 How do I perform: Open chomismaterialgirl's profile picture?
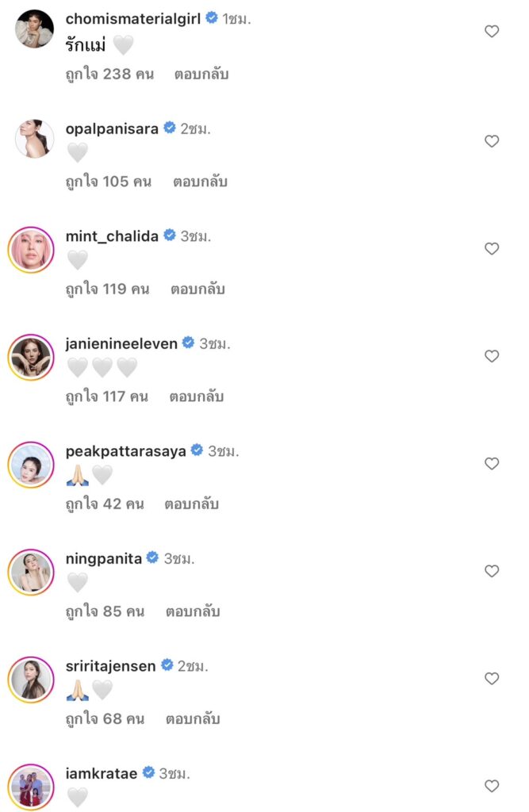(x=34, y=29)
